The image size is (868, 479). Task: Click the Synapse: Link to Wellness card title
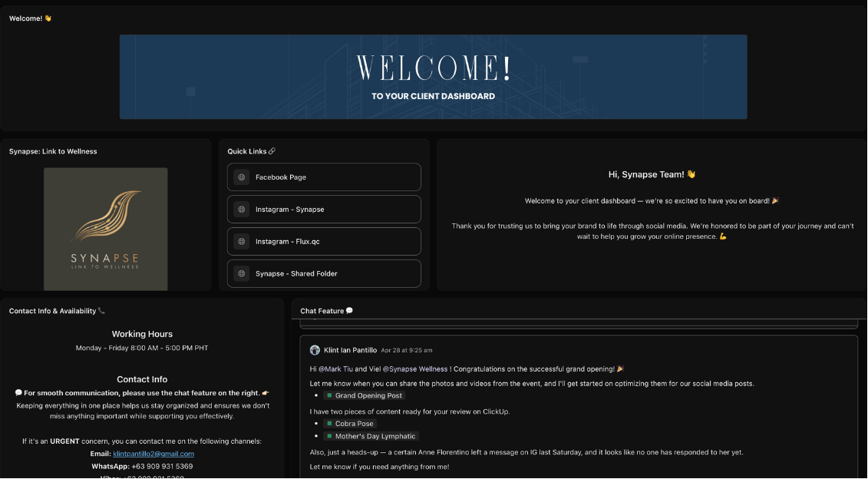pos(53,151)
